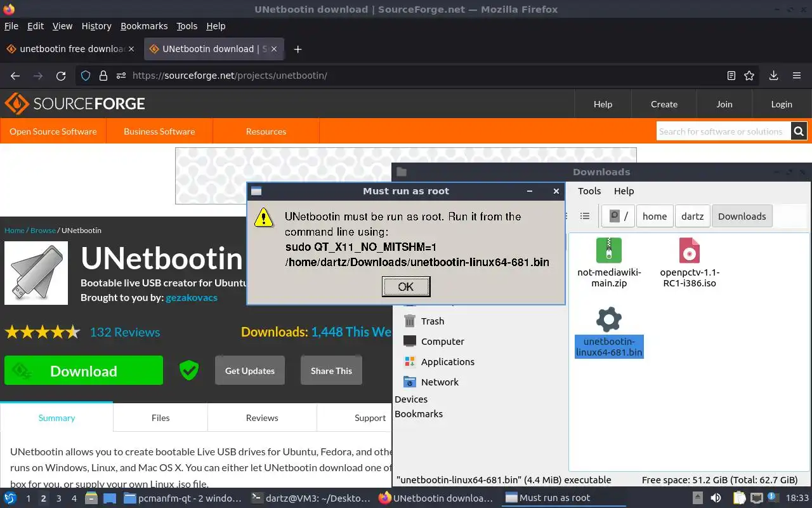The width and height of the screenshot is (812, 508).
Task: Click OK in the Must run as root dialog
Action: (406, 286)
